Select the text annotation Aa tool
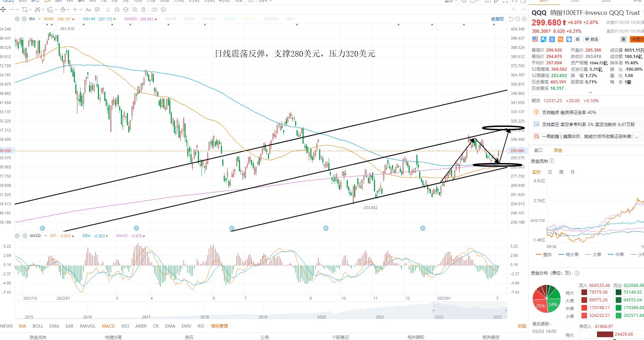Screen dimensions: 644x340 (x=88, y=10)
